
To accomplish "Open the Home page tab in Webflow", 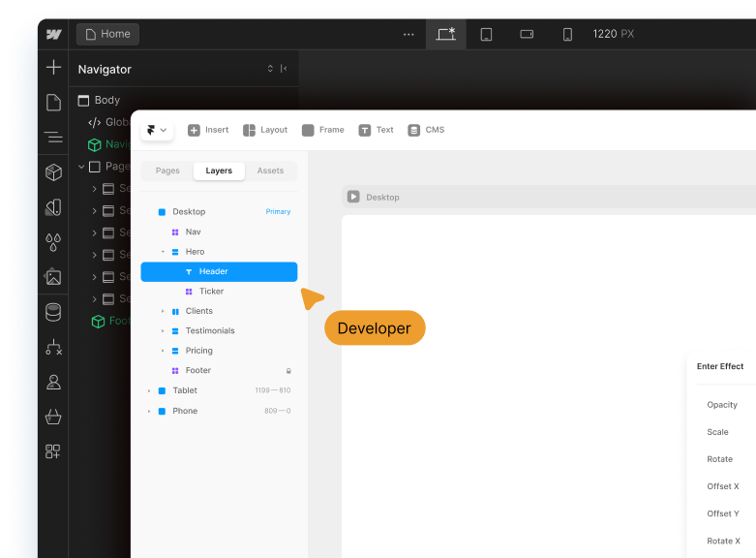I will pos(108,34).
